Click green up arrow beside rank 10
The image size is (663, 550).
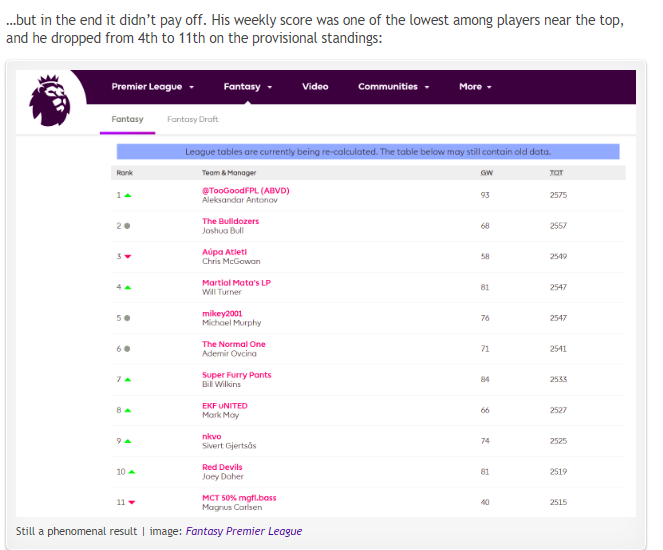[132, 472]
